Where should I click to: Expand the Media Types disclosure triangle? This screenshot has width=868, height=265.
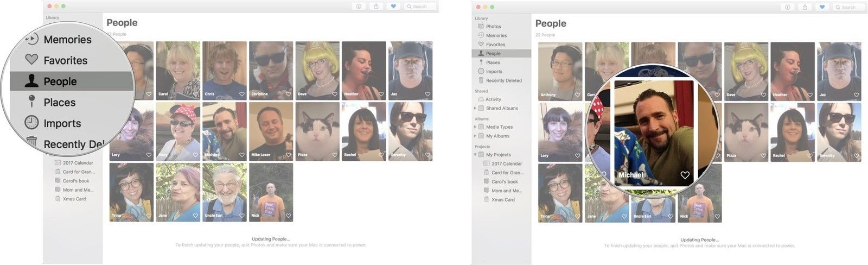coord(475,127)
